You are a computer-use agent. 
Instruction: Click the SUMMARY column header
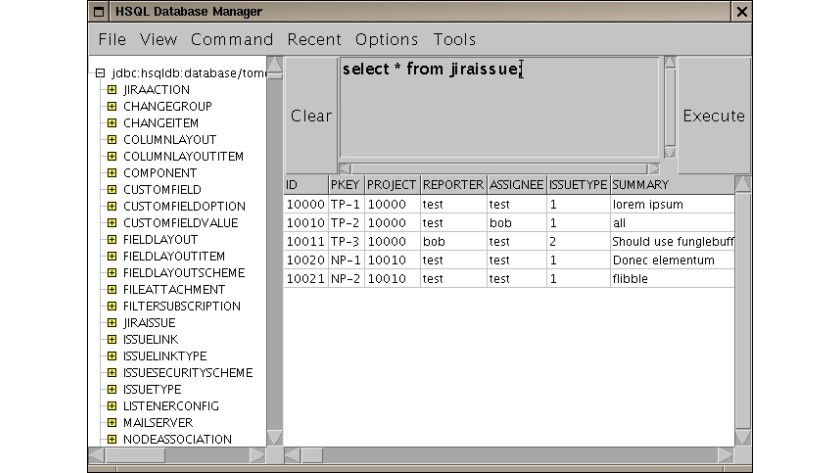click(672, 185)
